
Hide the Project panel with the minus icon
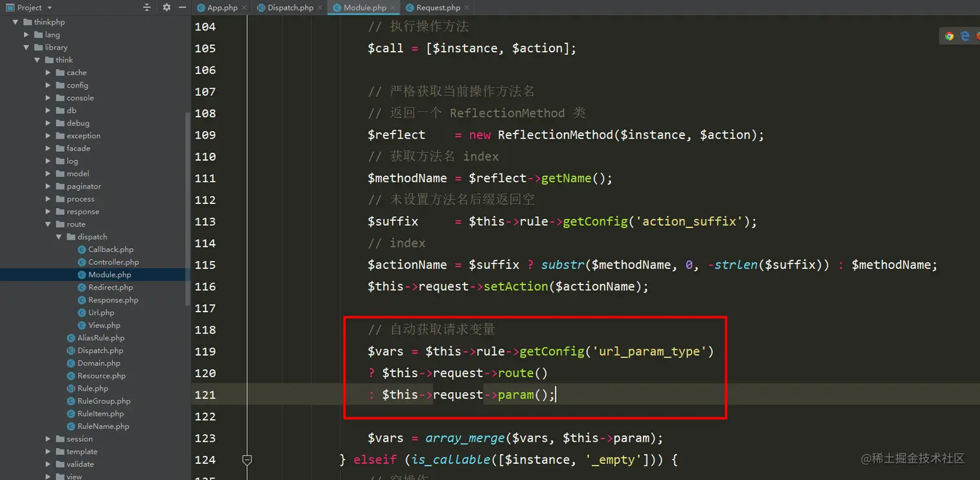[x=182, y=8]
